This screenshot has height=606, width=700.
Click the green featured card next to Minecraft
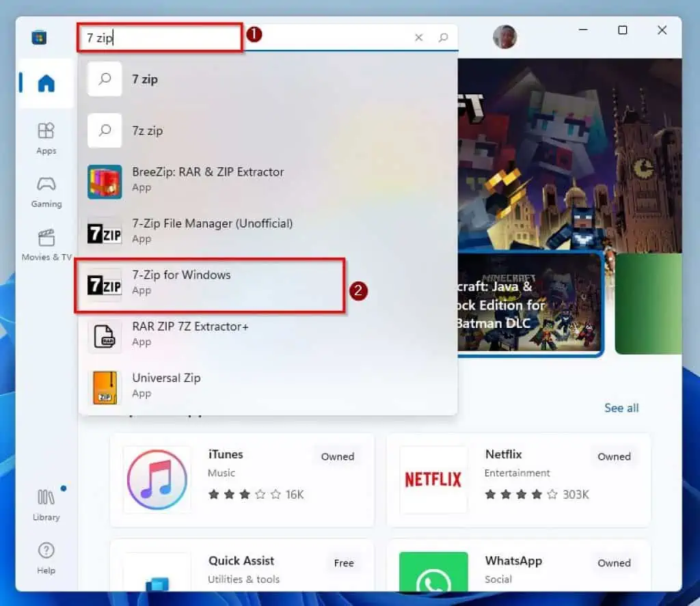(648, 303)
